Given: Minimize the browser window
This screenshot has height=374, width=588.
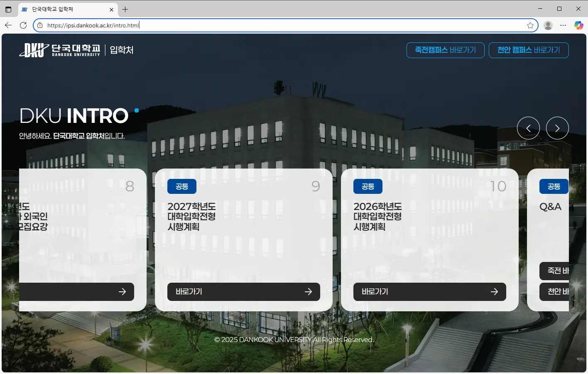Looking at the screenshot, I should (x=540, y=9).
